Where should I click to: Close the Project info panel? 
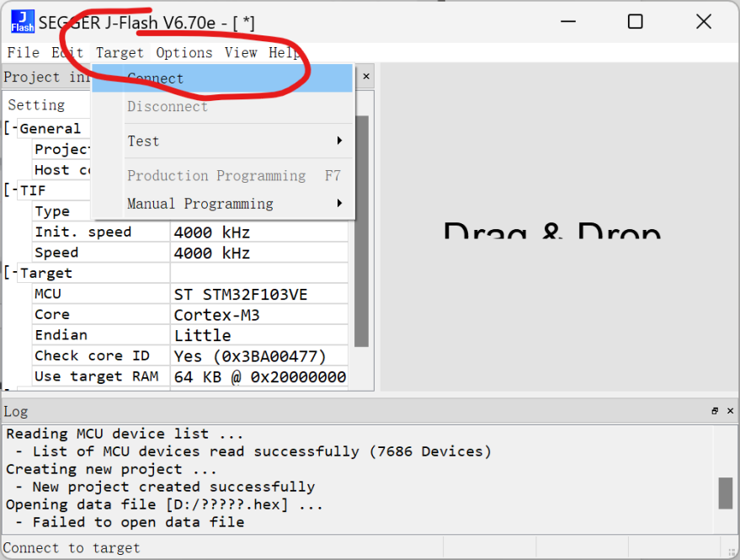pyautogui.click(x=366, y=77)
